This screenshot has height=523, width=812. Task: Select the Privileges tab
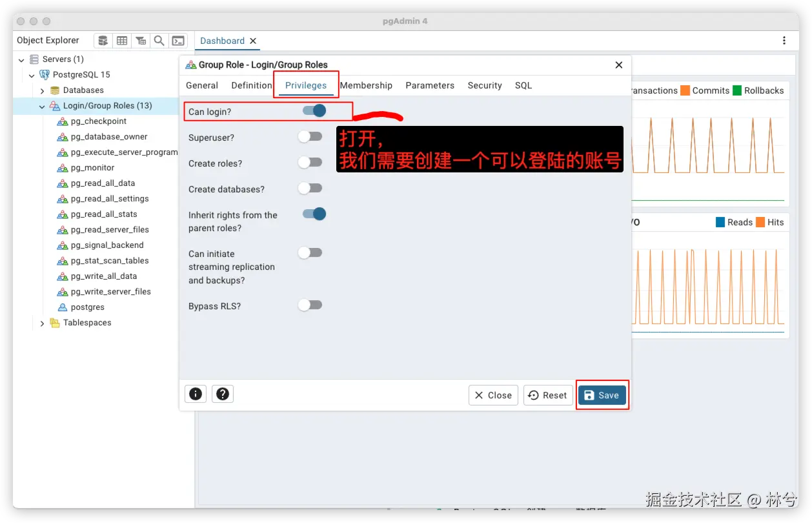[306, 85]
